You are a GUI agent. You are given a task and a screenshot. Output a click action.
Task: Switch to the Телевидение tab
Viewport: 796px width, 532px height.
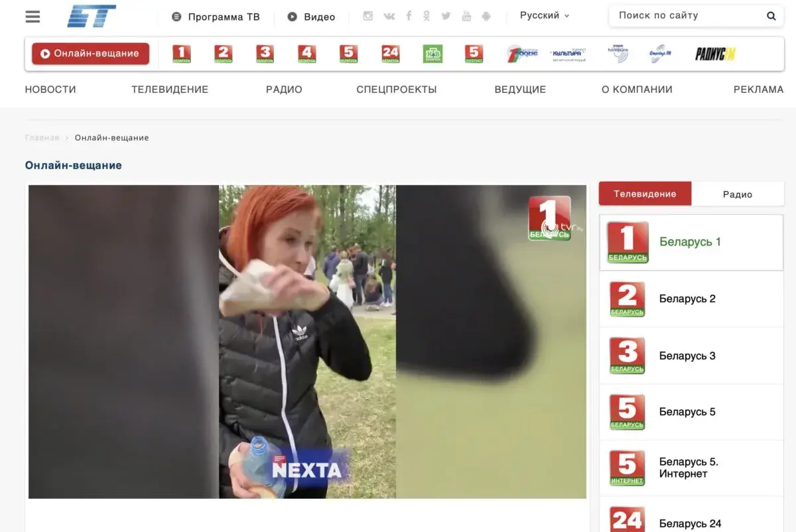click(645, 194)
